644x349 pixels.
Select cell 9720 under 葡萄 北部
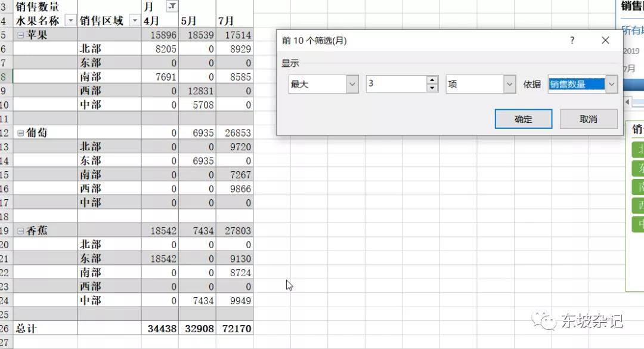(x=234, y=147)
